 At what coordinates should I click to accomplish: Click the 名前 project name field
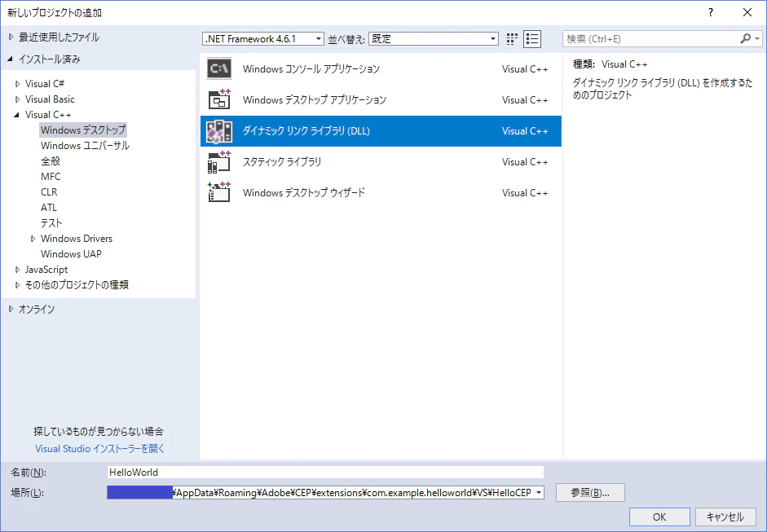click(325, 473)
